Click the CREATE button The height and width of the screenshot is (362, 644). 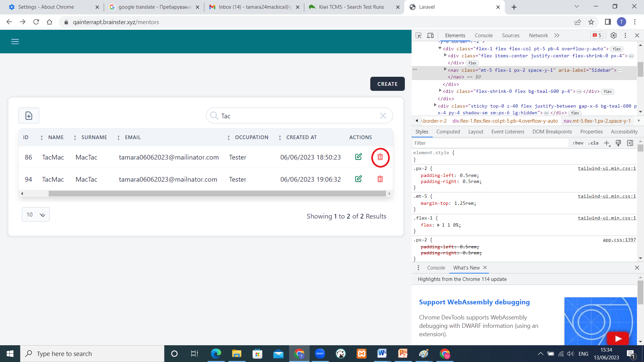(x=387, y=84)
